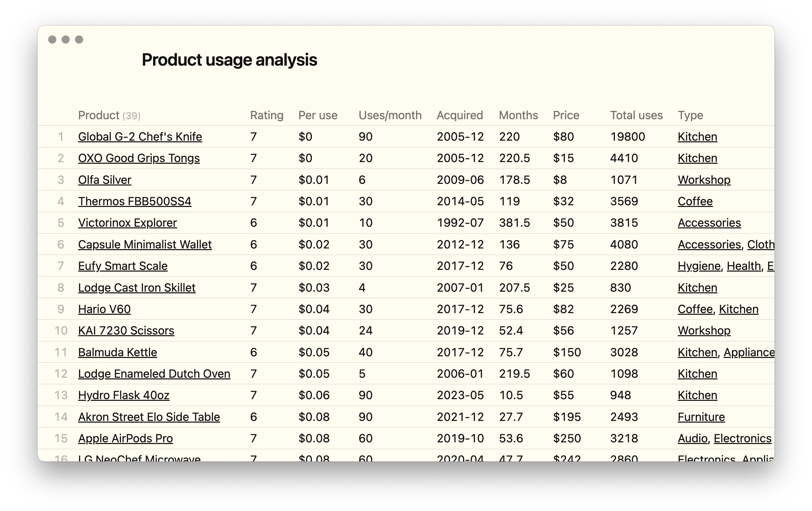Click Kitchen type in the Hario V60 row

[x=739, y=309]
